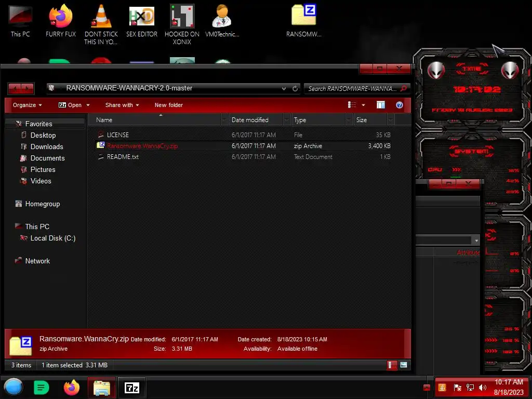This screenshot has height=399, width=532.
Task: Create a New folder
Action: pyautogui.click(x=169, y=105)
